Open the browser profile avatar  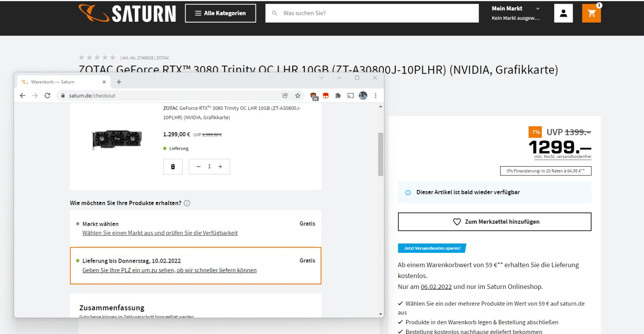tap(363, 95)
